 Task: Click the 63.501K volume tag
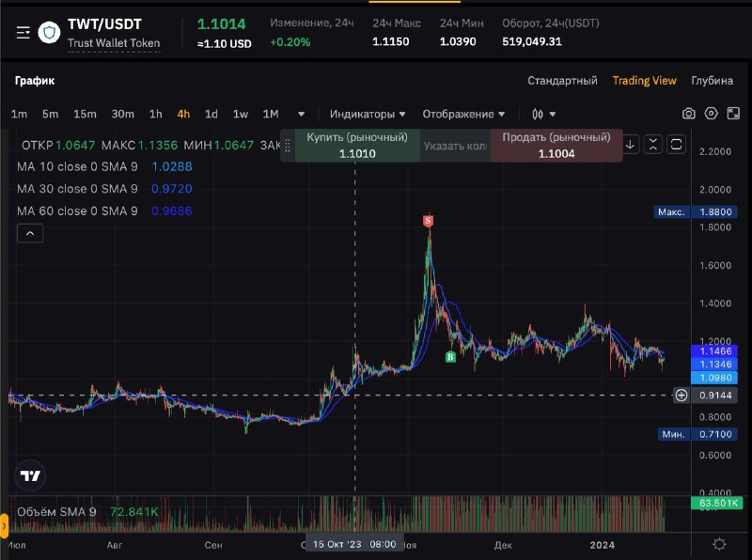(717, 503)
